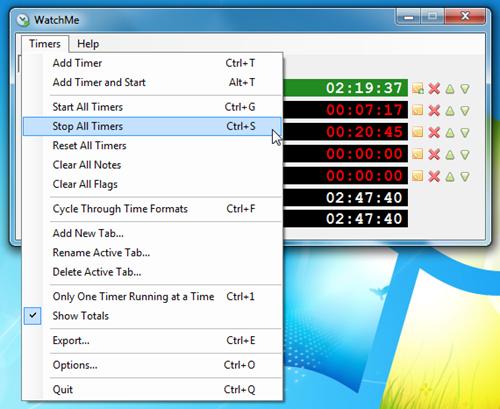500x409 pixels.
Task: Toggle the Show Totals checkmark
Action: pos(33,315)
